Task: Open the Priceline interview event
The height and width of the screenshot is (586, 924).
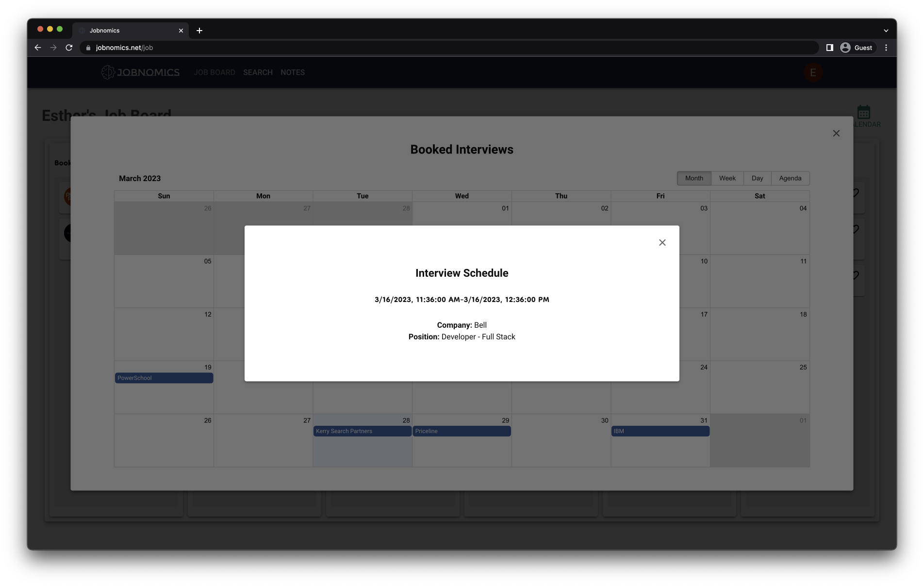Action: click(x=462, y=431)
